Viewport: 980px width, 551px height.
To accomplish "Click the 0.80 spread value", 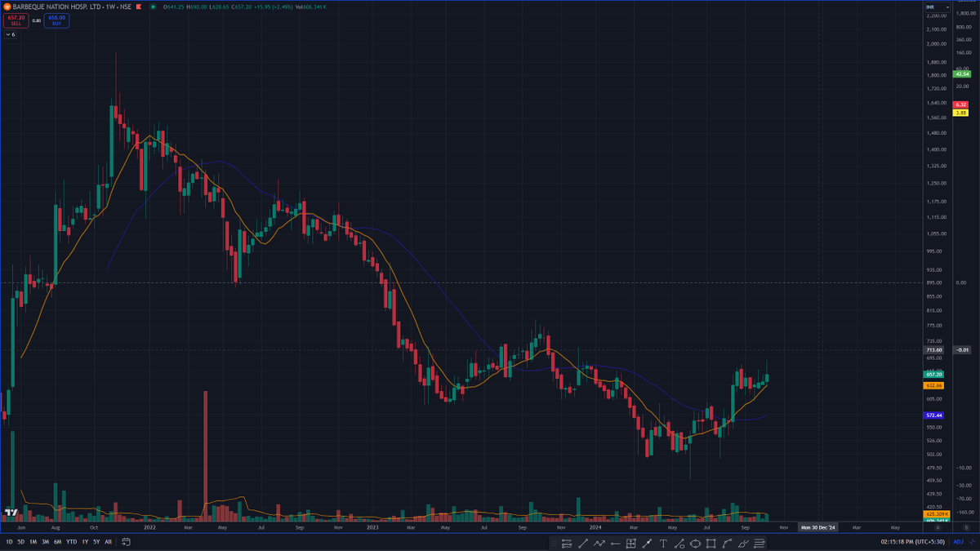I will point(36,20).
